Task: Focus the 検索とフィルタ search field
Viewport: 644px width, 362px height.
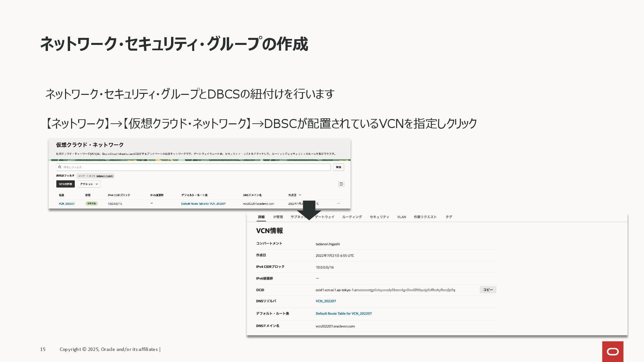Action: pyautogui.click(x=194, y=167)
